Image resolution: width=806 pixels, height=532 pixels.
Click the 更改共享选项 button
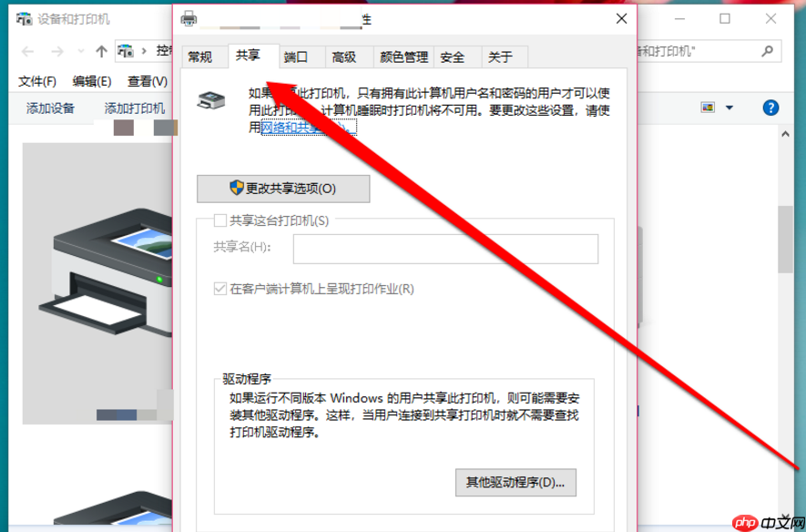283,189
